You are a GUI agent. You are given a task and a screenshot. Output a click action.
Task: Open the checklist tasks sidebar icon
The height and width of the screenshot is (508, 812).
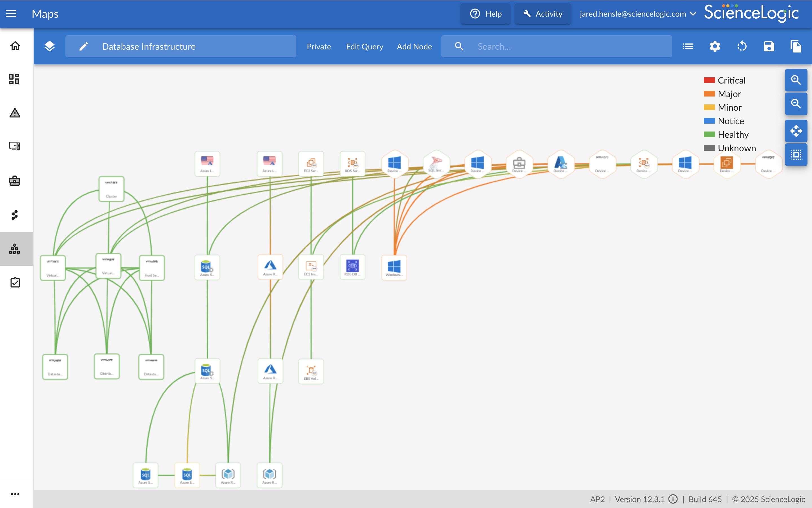[x=15, y=283]
